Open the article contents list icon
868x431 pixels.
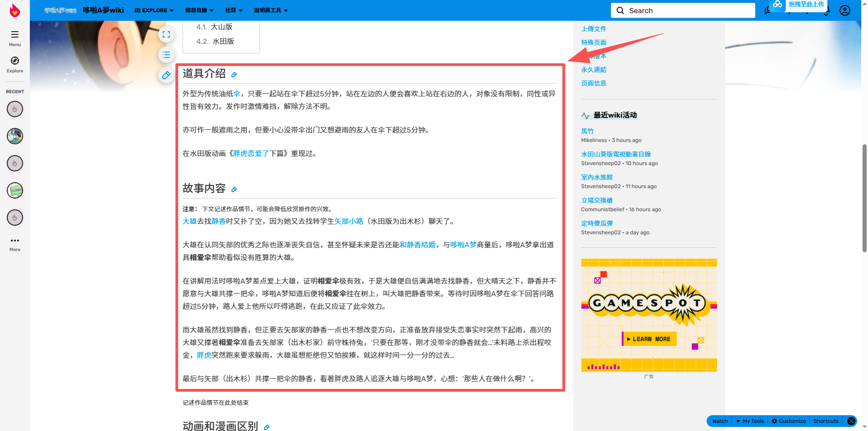coord(166,55)
